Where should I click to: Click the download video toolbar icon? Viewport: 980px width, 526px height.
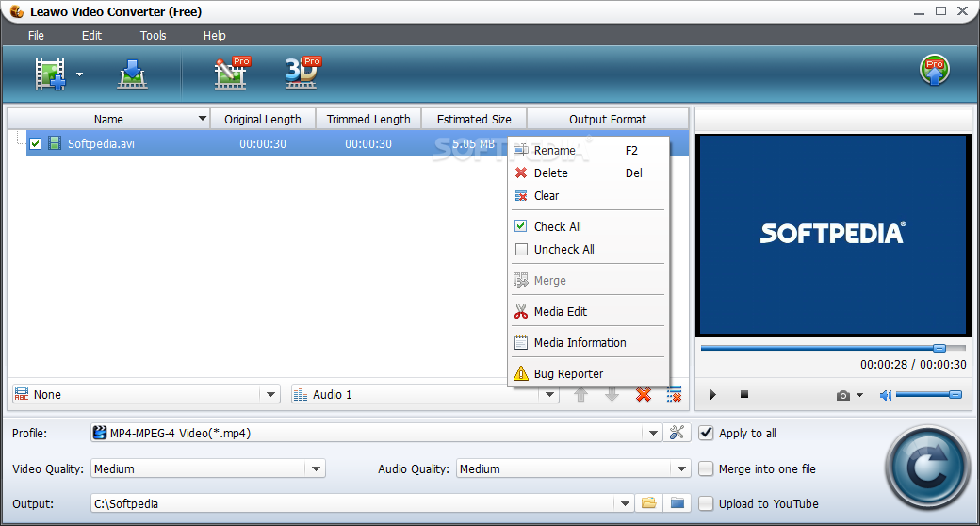click(x=133, y=74)
